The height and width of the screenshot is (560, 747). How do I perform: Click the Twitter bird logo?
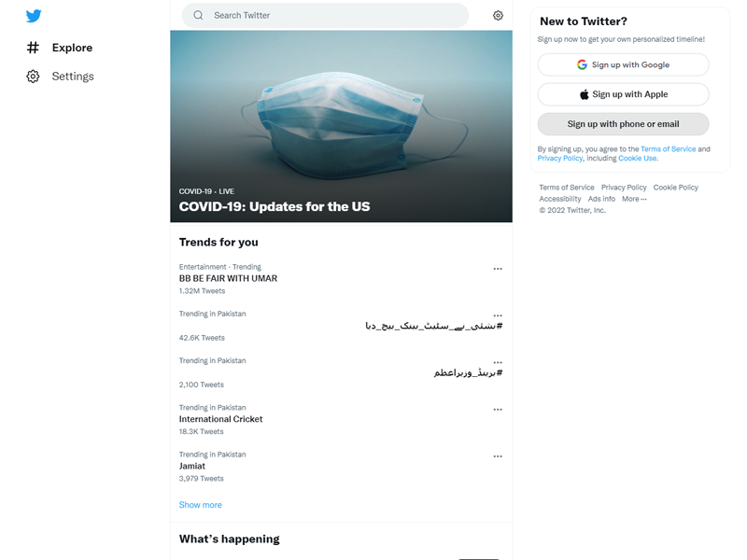click(x=34, y=16)
